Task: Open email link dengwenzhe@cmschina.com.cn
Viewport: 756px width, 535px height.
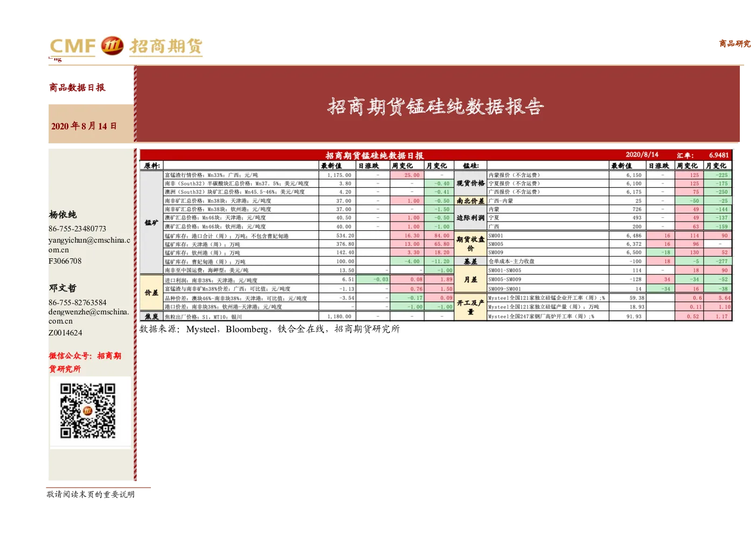Action: [x=89, y=316]
